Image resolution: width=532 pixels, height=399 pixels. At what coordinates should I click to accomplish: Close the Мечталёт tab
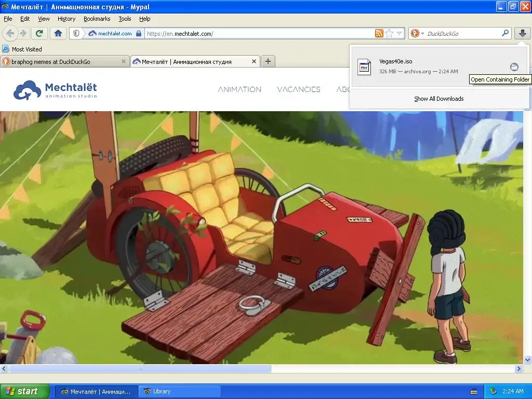click(x=254, y=61)
